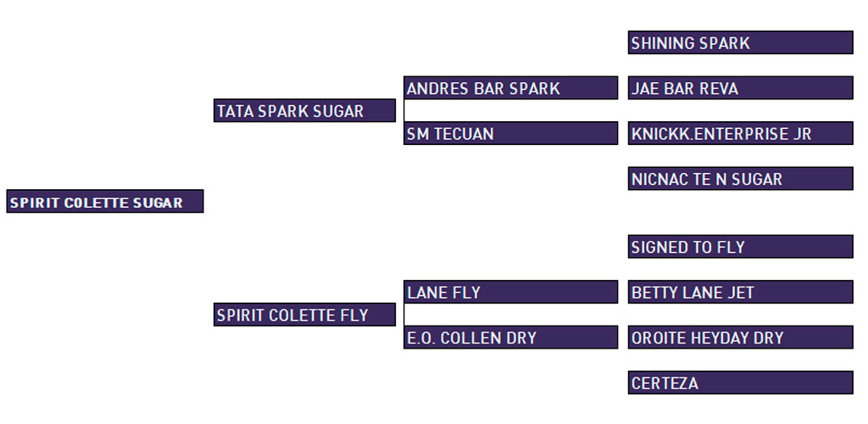This screenshot has width=868, height=424.
Task: Click the SHINING SPARK ancestor box
Action: (x=740, y=42)
